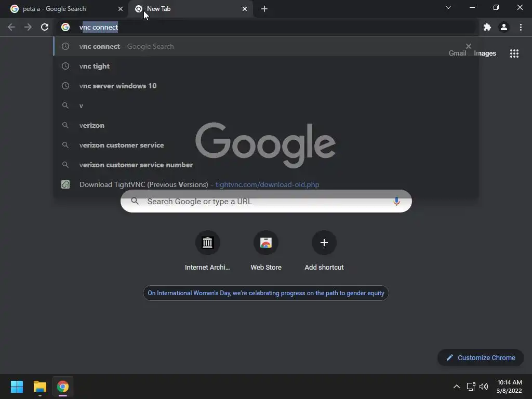
Task: Open the tab search chevron
Action: click(x=448, y=7)
